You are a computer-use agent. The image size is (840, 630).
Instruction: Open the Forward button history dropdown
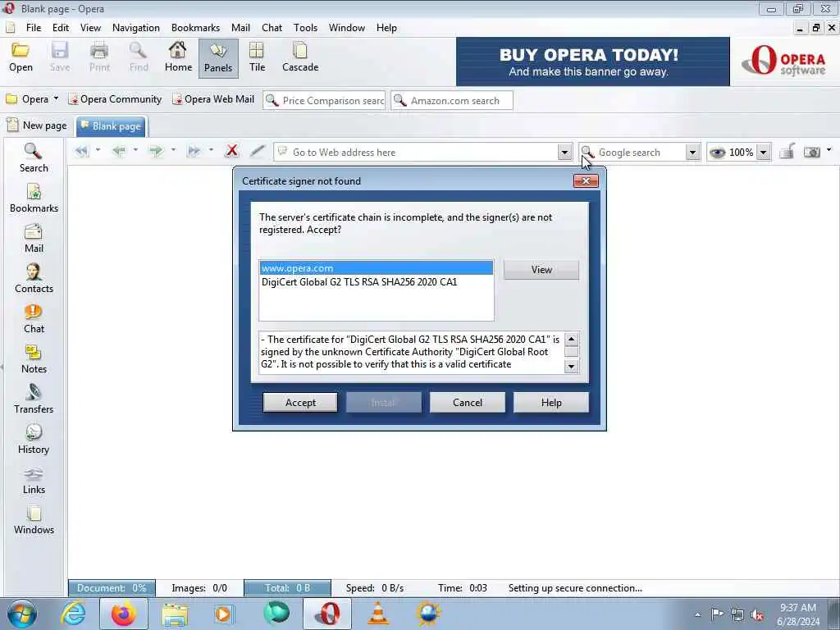(x=173, y=151)
